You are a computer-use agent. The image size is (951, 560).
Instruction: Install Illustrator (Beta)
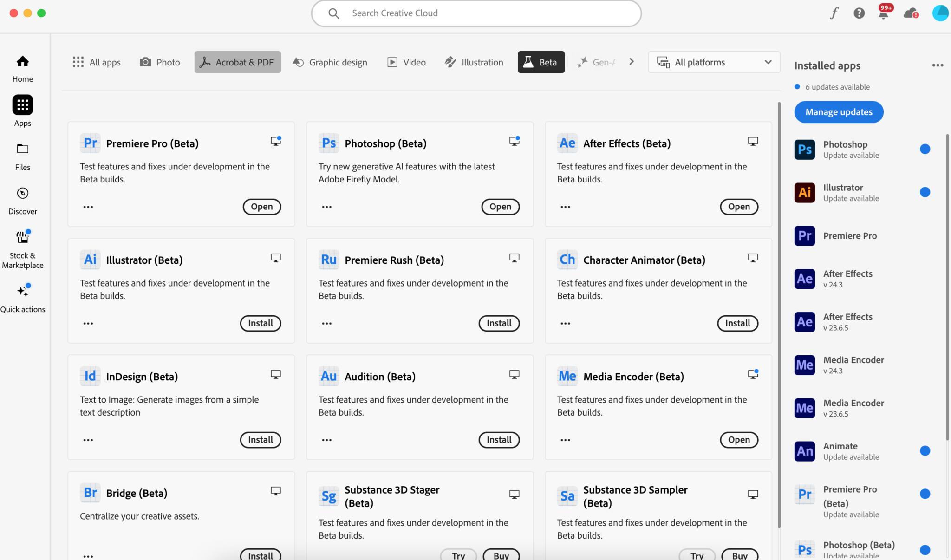coord(260,323)
